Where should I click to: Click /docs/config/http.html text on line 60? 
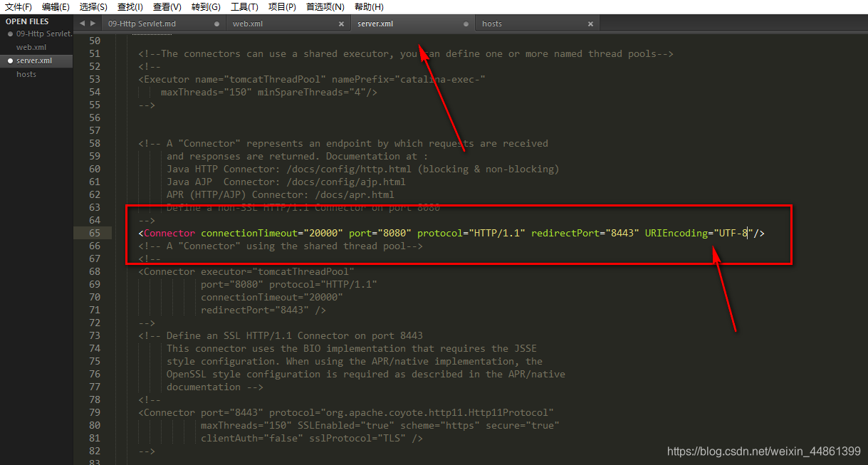pyautogui.click(x=349, y=169)
